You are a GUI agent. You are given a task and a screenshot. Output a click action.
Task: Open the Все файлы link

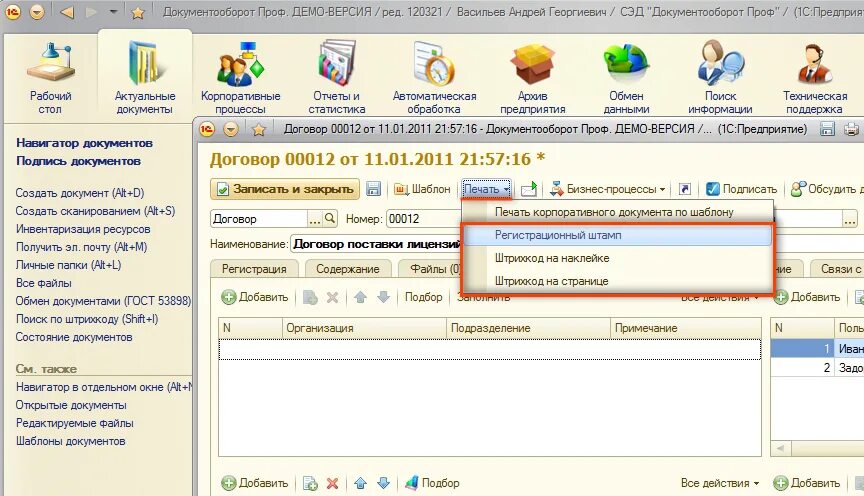44,283
